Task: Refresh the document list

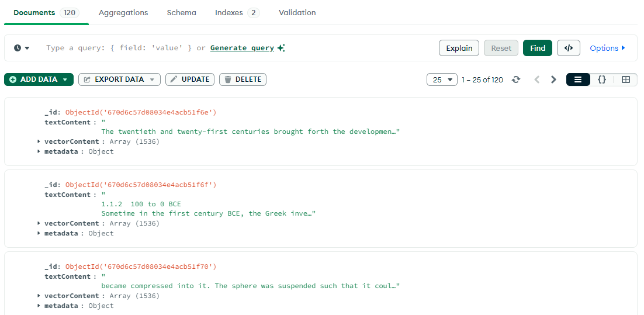Action: pyautogui.click(x=516, y=79)
